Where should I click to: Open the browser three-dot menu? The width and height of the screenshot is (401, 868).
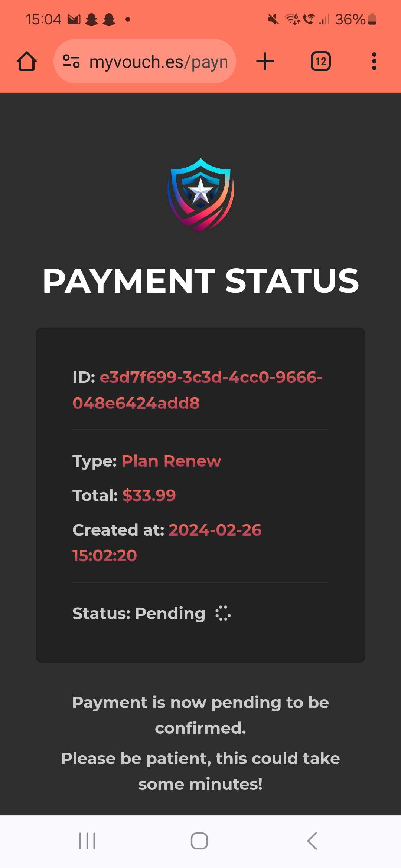coord(374,62)
